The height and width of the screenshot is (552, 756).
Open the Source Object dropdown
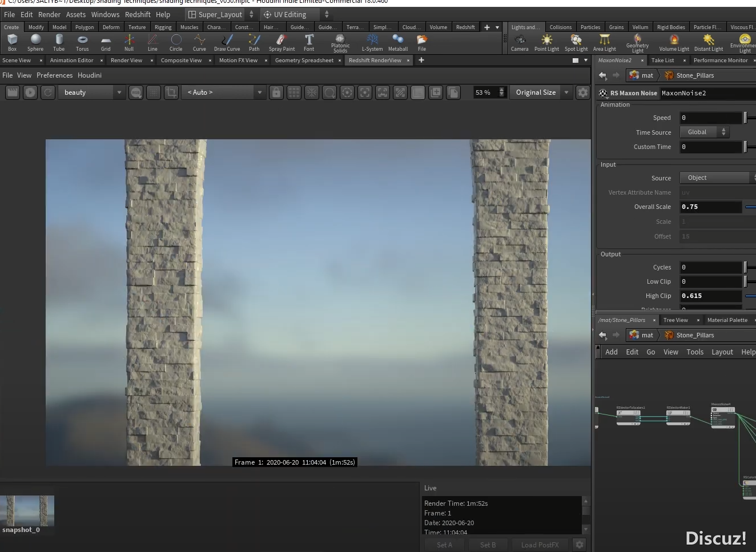(x=718, y=178)
